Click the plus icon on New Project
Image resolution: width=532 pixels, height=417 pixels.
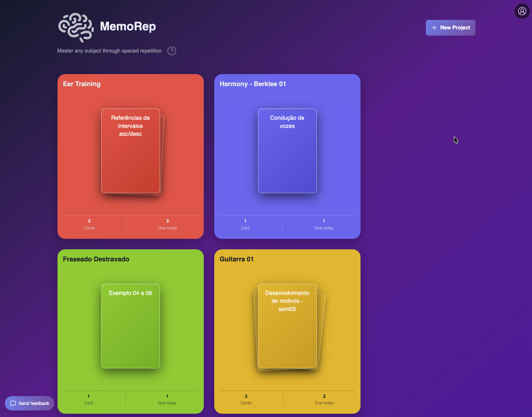[x=434, y=28]
